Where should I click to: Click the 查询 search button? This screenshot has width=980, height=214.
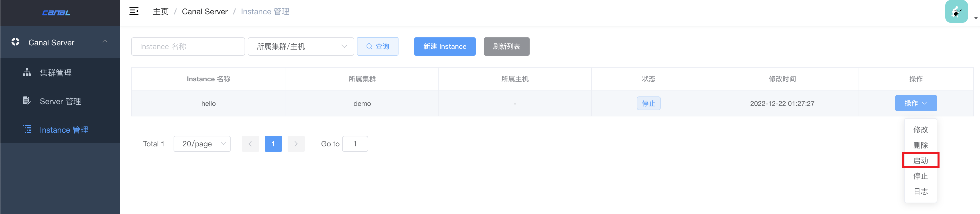click(x=377, y=47)
